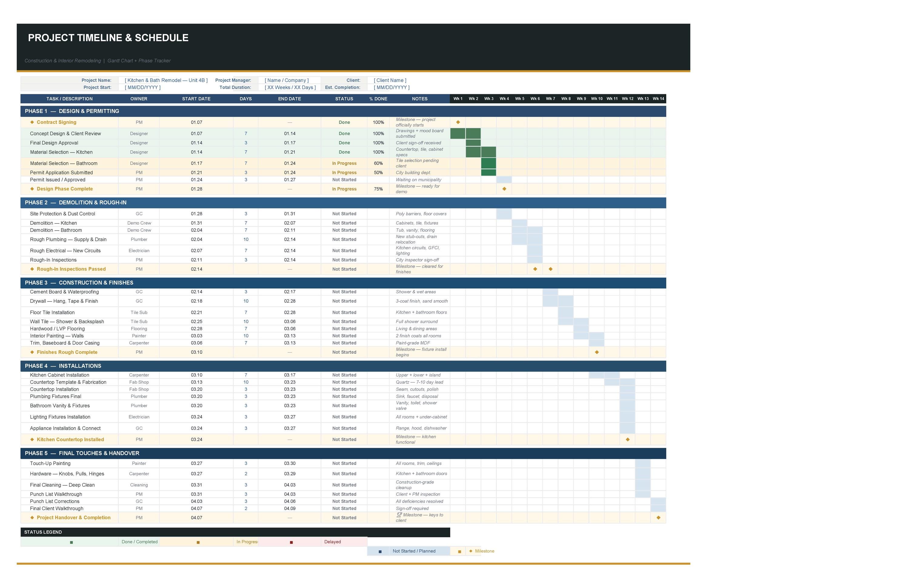Click the START DATE column header

pos(196,98)
